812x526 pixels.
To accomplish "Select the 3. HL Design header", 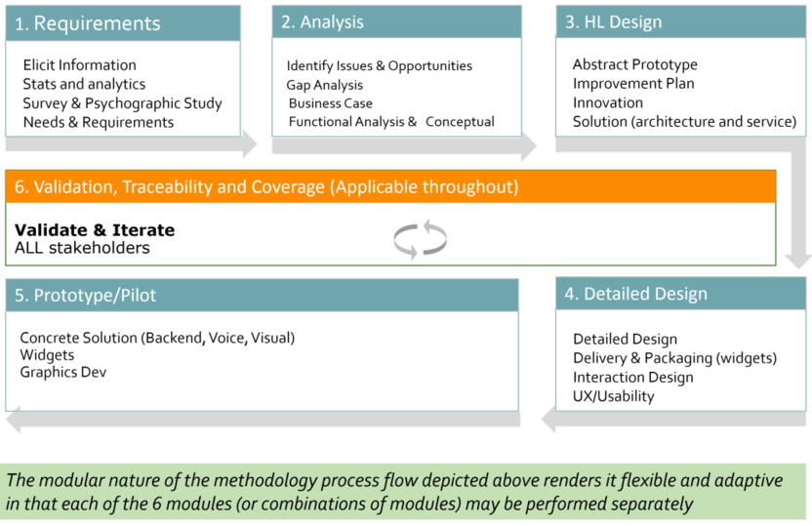I will click(x=681, y=21).
